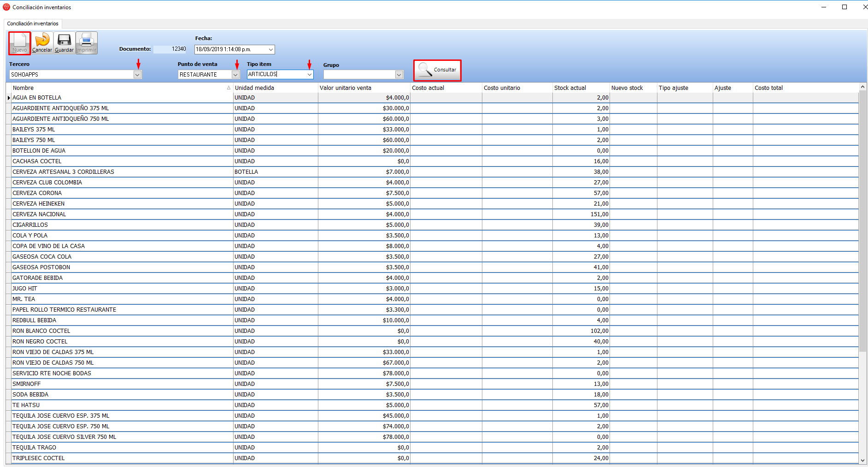Viewport: 868px width, 467px height.
Task: Select the CERVEZA CORONA row
Action: click(37, 193)
